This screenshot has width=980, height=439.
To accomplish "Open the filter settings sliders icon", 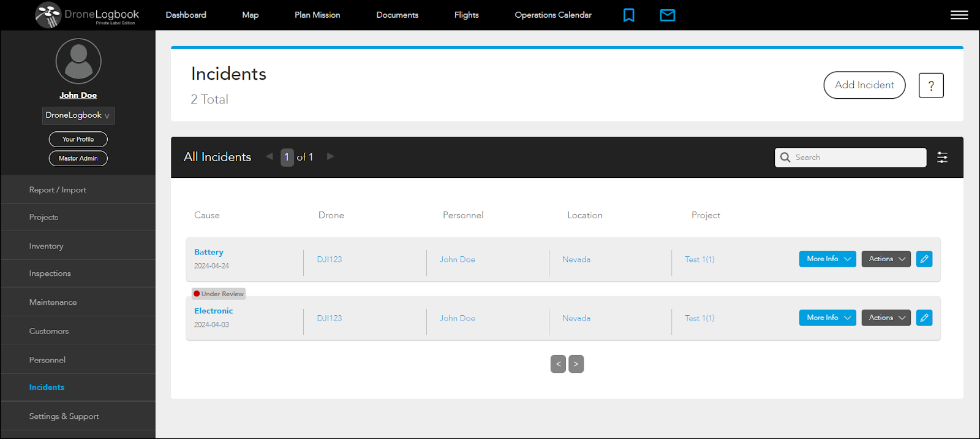I will click(943, 158).
